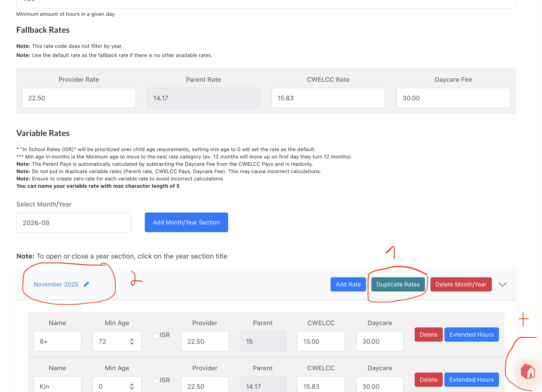The height and width of the screenshot is (392, 542).
Task: Click the Add Rate button
Action: click(348, 284)
